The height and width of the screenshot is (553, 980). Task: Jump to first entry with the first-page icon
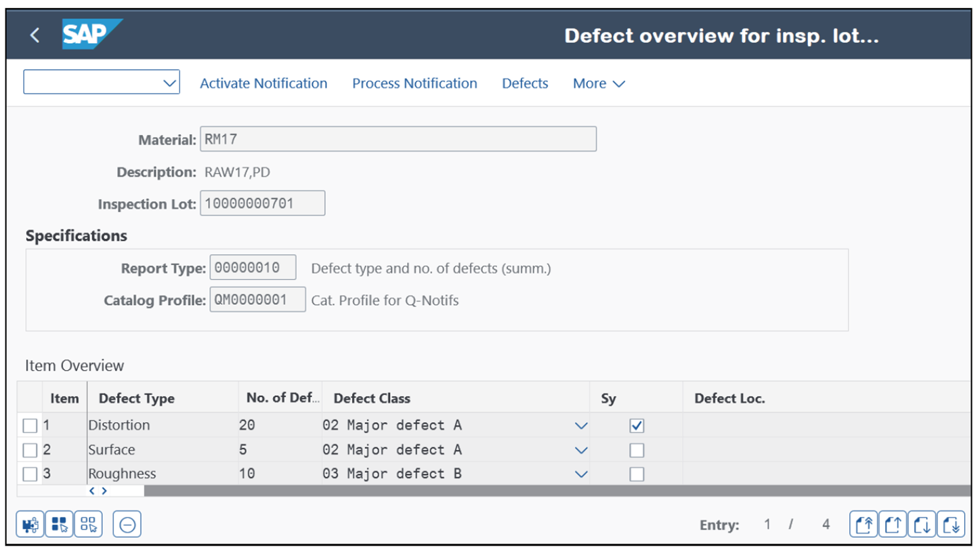coord(864,523)
